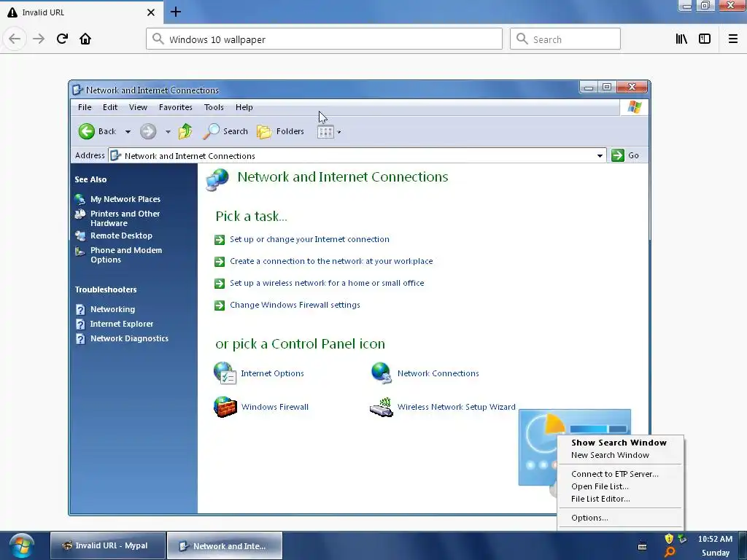Open the Networking troubleshooter
Screen dimensions: 747x560
click(x=112, y=309)
